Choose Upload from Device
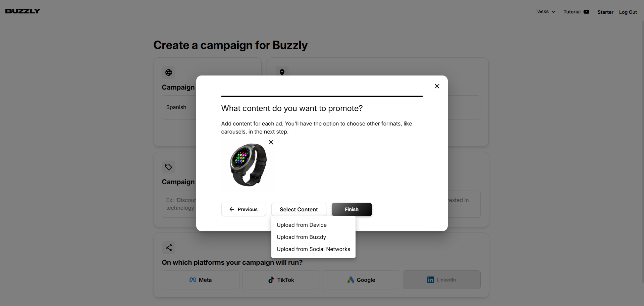This screenshot has height=306, width=644. pos(302,225)
